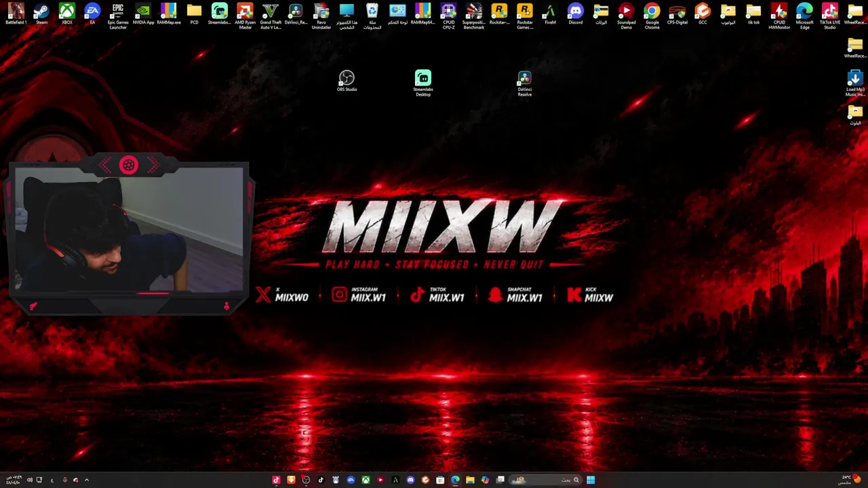Expand the hidden system tray icons chevron
This screenshot has width=868, height=488.
[87, 480]
